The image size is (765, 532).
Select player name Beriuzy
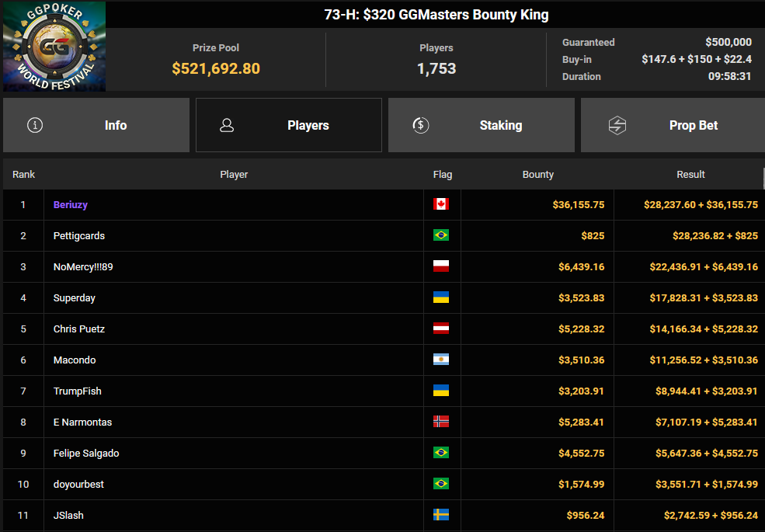(x=70, y=204)
